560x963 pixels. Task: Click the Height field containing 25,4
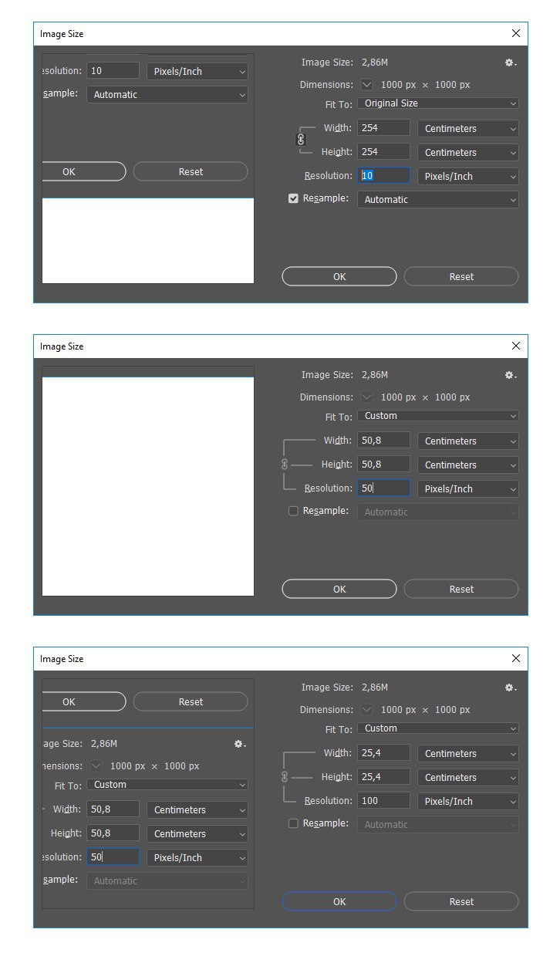(x=384, y=777)
